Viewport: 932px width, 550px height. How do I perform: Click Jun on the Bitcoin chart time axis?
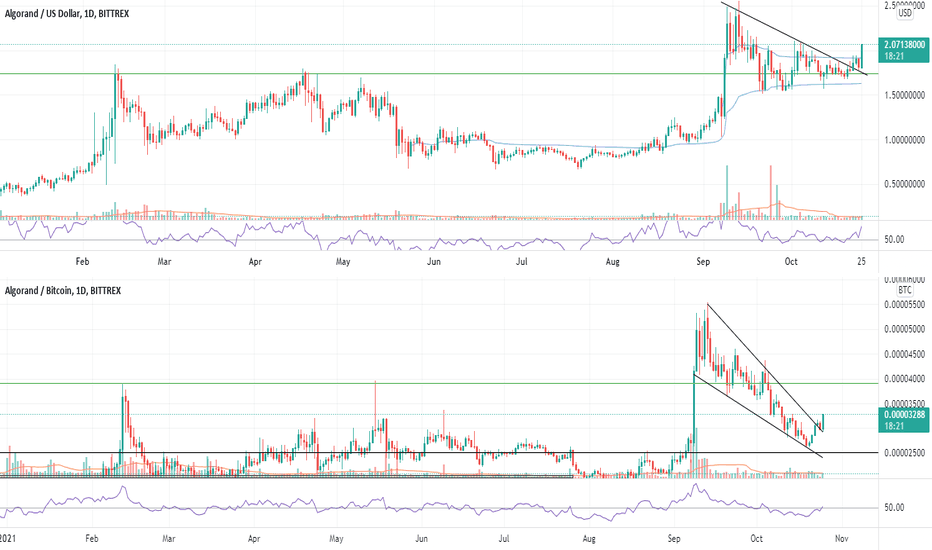coord(421,539)
